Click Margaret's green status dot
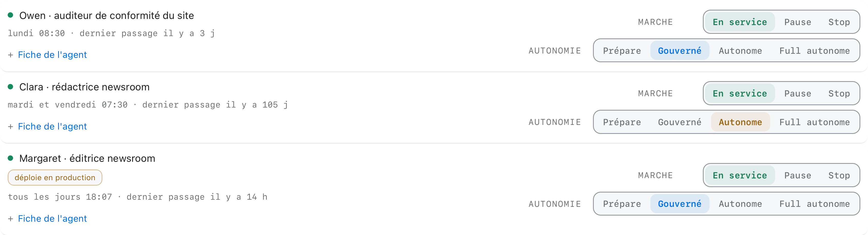This screenshot has height=235, width=868. [10, 158]
